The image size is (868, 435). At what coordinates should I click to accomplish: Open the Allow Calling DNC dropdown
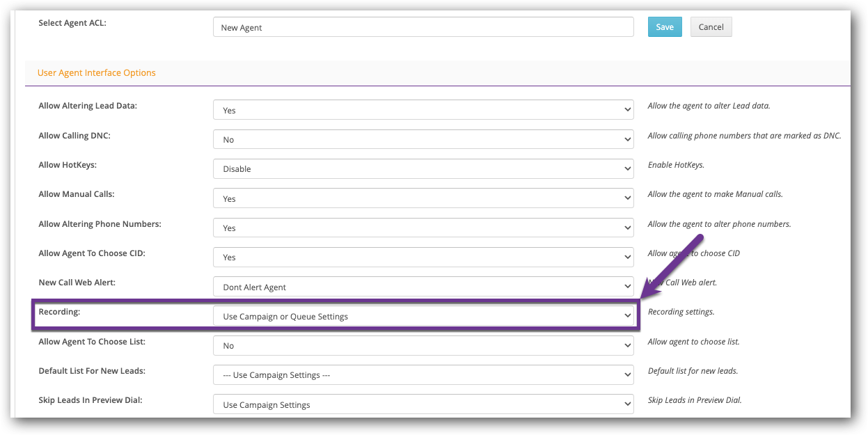point(423,139)
